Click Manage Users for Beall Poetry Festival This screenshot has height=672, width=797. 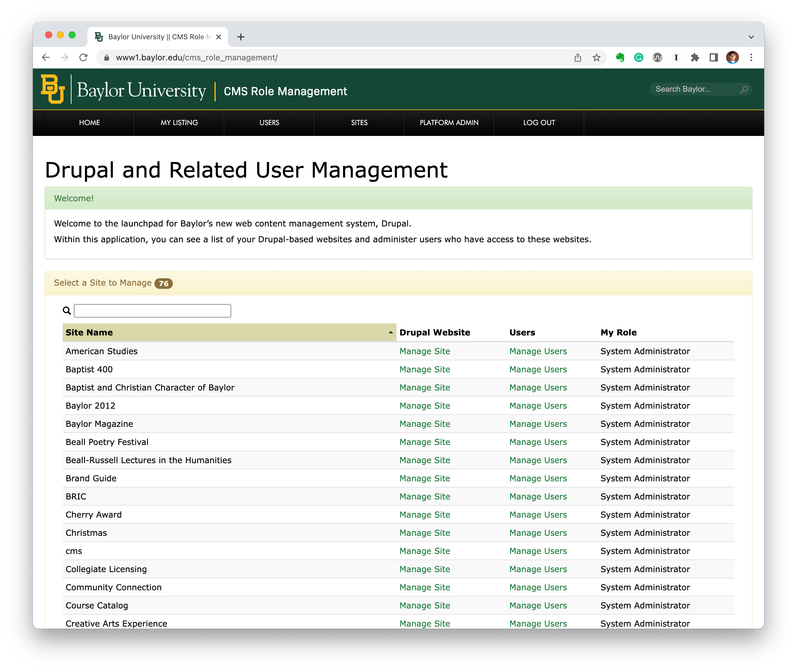pos(538,442)
